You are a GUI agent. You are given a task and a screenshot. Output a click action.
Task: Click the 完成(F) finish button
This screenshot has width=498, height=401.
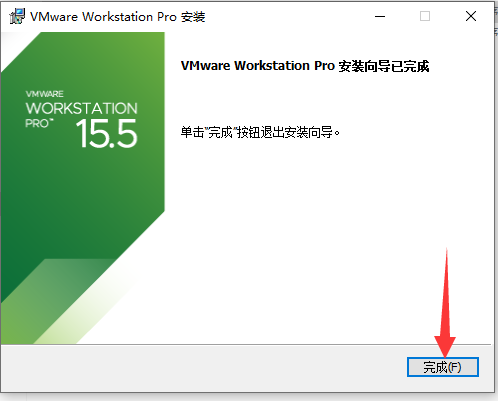(443, 367)
